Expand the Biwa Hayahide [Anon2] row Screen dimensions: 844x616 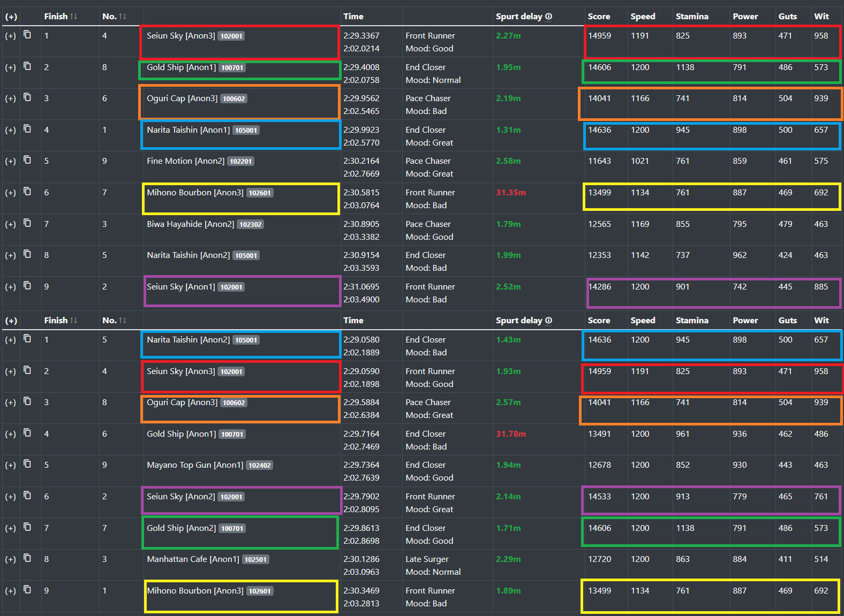[11, 224]
